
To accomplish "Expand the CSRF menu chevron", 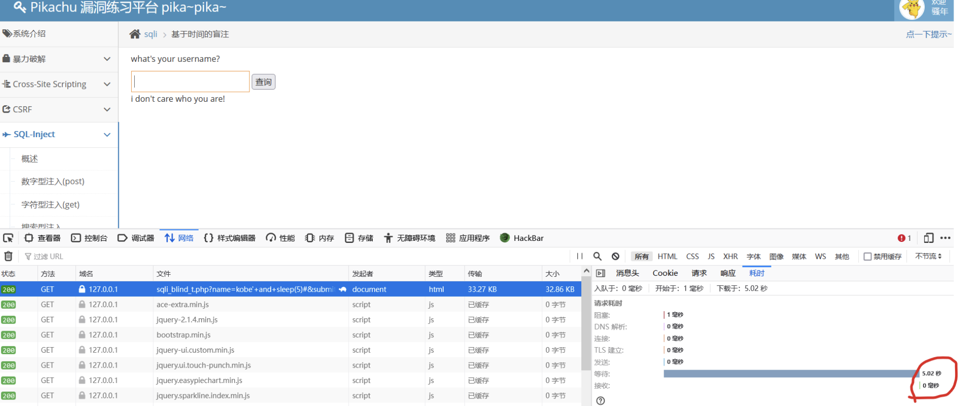I will (x=107, y=109).
